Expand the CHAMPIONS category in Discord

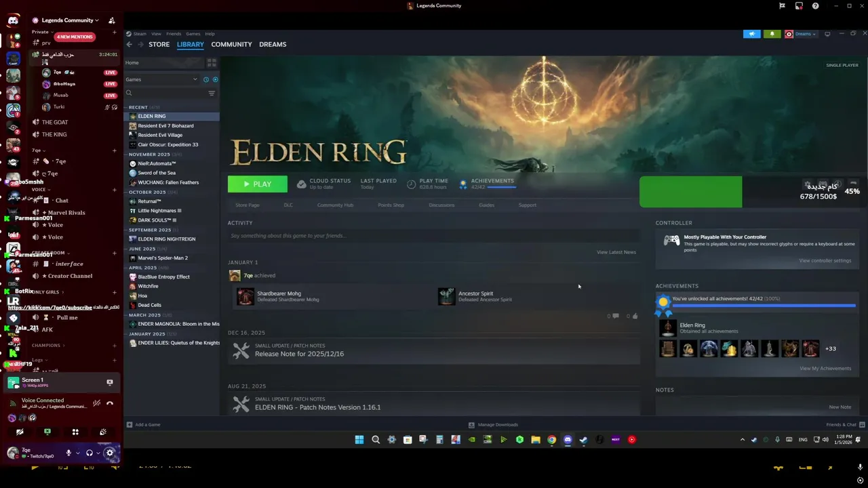(x=49, y=346)
